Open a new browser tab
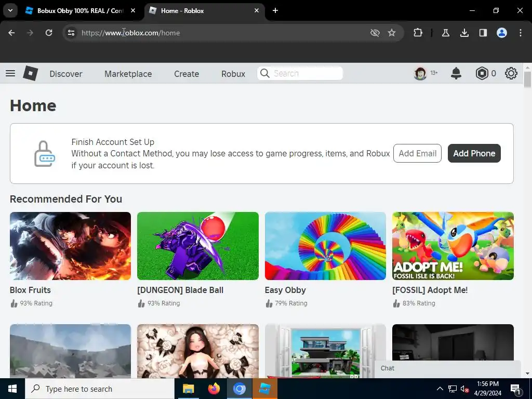 (x=275, y=10)
